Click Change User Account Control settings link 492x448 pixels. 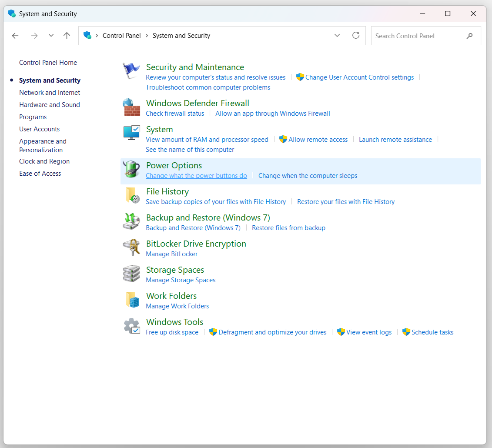(x=359, y=77)
